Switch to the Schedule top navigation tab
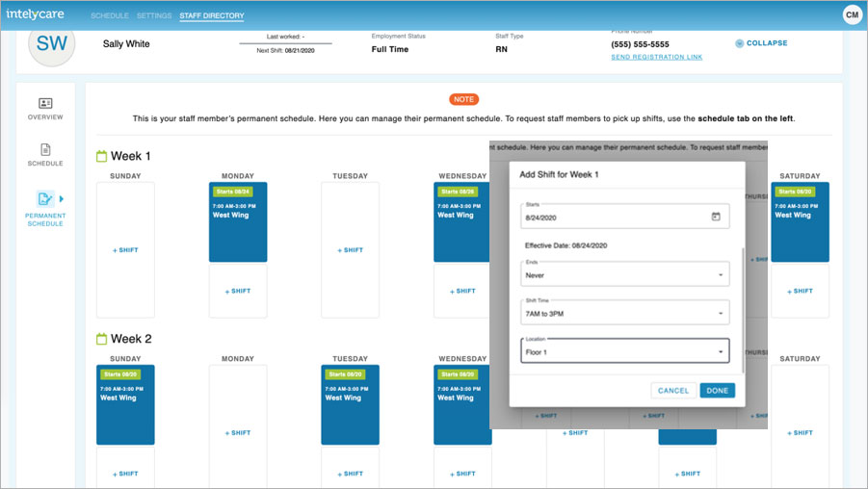The width and height of the screenshot is (868, 489). coord(109,16)
